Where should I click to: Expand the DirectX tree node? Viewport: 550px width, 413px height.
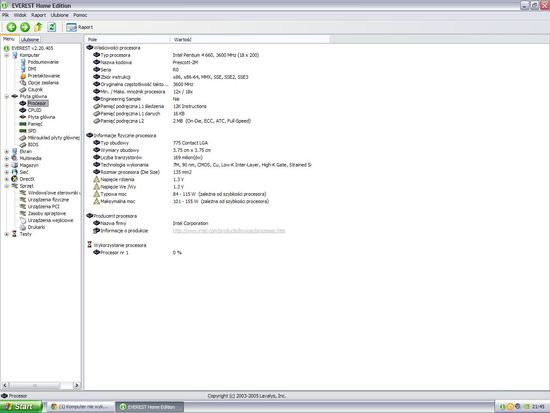point(7,179)
